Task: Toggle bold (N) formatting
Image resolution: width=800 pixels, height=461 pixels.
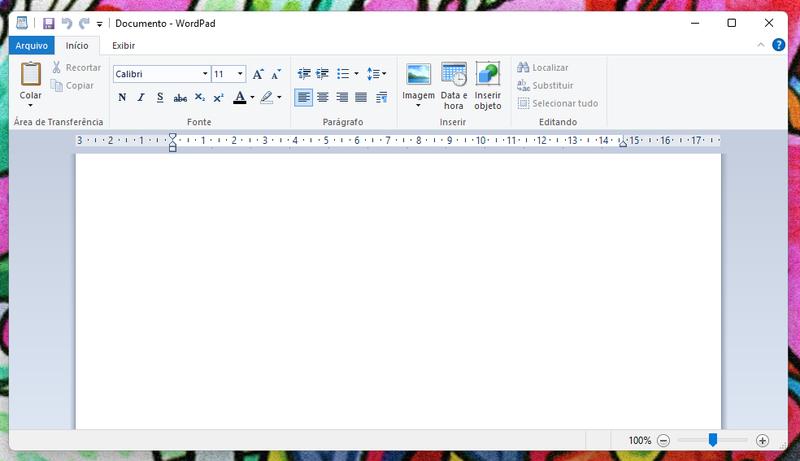Action: pos(122,97)
